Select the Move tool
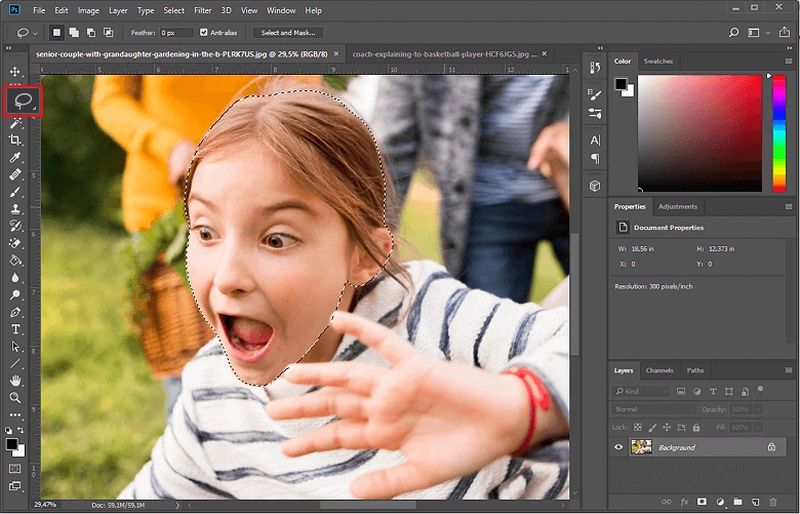The height and width of the screenshot is (514, 800). 15,72
